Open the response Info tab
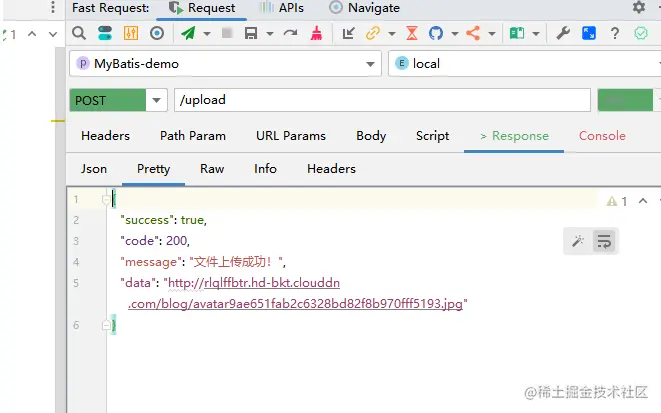Viewport: 661px width, 413px height. pyautogui.click(x=265, y=169)
